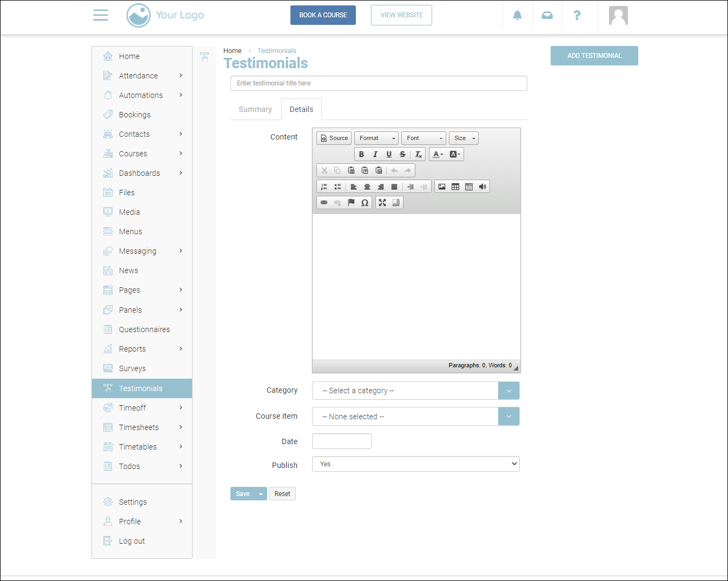Insert a link using the chain icon
Viewport: 728px width, 581px height.
[324, 203]
